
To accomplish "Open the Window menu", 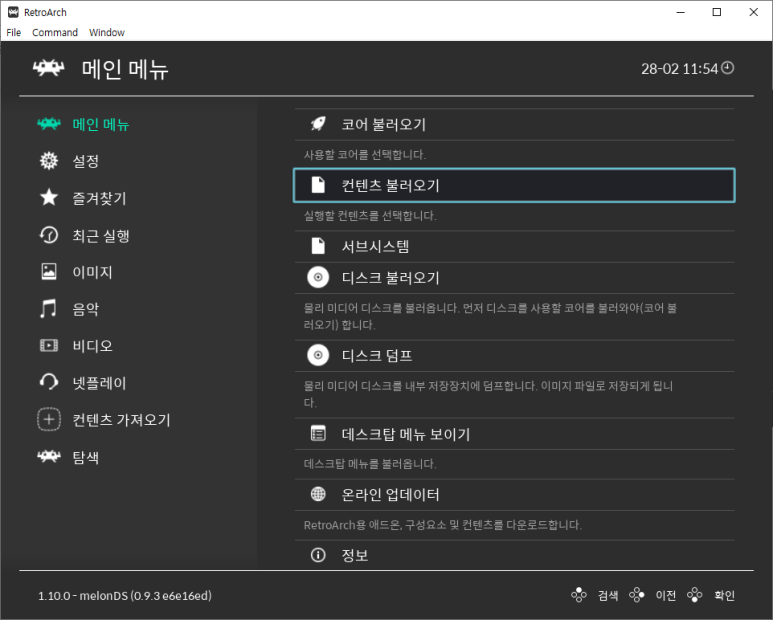I will [x=106, y=33].
